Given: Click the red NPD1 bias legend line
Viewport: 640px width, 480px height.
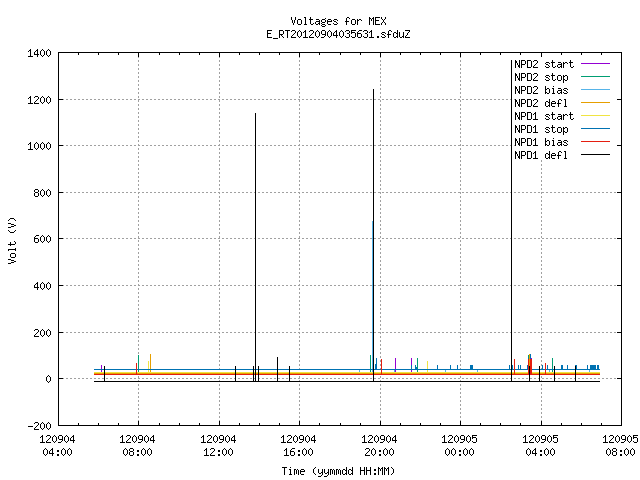Looking at the screenshot, I should (x=595, y=142).
